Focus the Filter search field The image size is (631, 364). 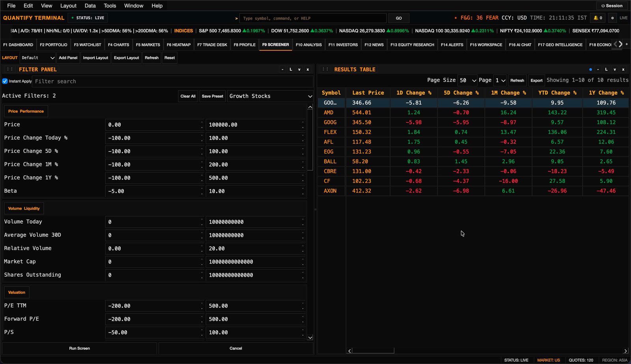(173, 81)
